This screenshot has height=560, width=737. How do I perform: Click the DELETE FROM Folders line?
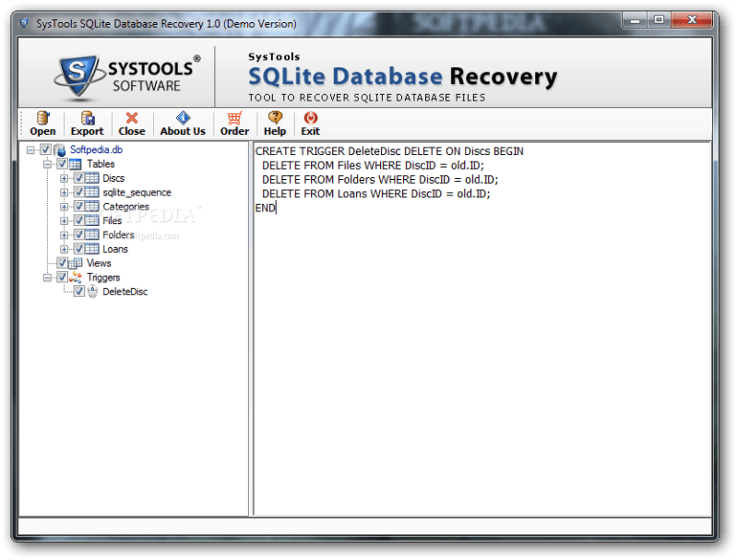pos(380,180)
